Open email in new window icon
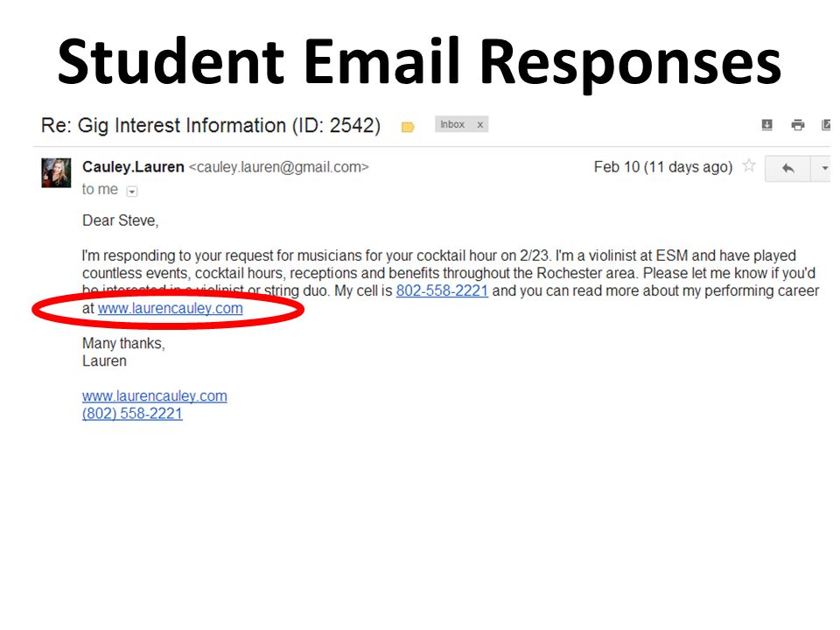Image resolution: width=840 pixels, height=630 pixels. click(825, 125)
